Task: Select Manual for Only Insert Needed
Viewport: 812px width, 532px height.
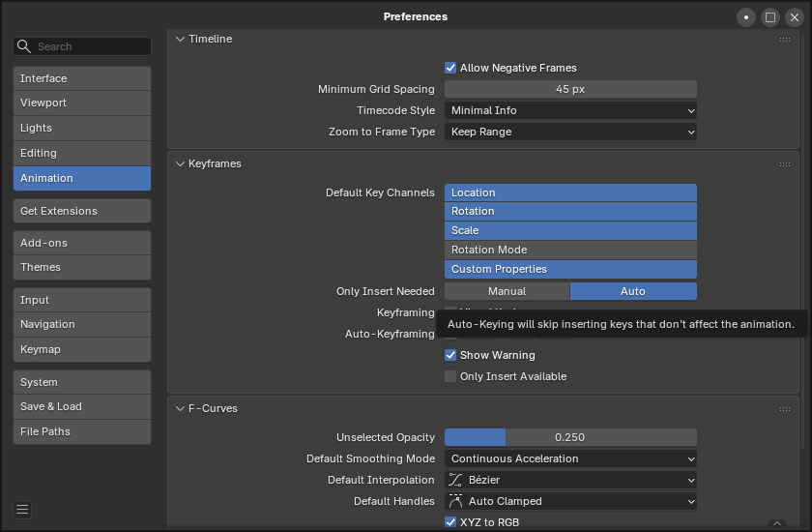Action: point(507,291)
